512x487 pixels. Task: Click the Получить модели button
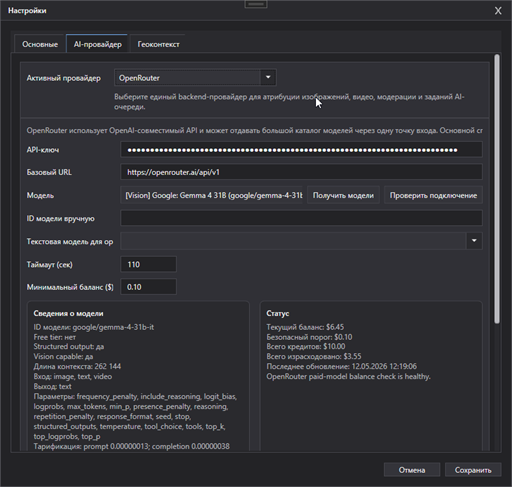pyautogui.click(x=343, y=195)
